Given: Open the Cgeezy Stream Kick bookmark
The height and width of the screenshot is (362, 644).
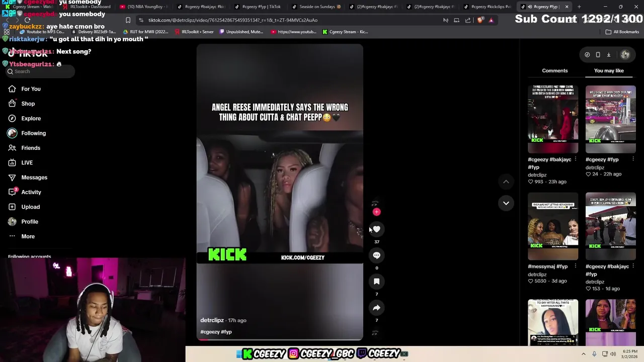Looking at the screenshot, I should [x=345, y=32].
